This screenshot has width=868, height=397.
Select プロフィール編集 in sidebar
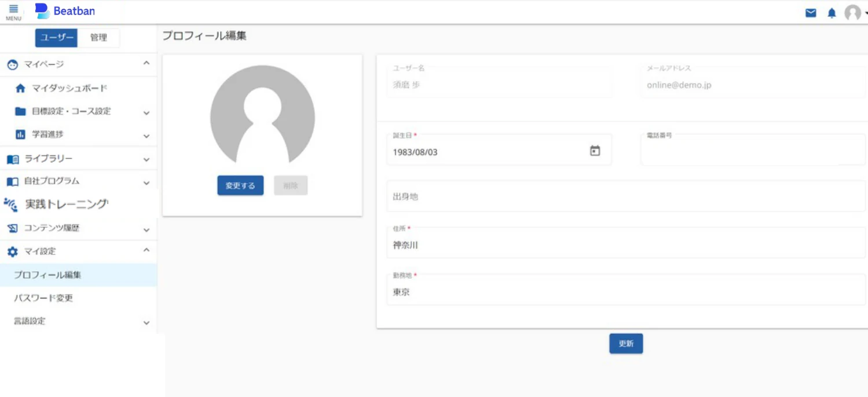(79, 275)
